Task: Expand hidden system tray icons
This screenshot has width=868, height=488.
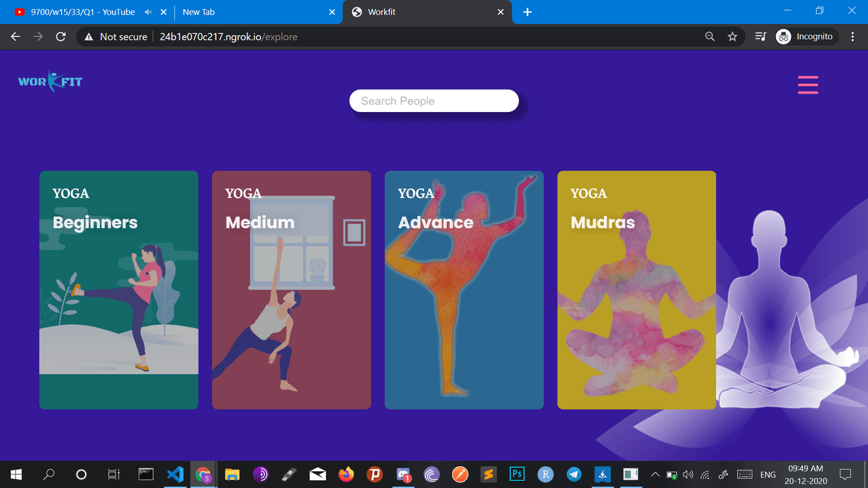Action: (655, 474)
